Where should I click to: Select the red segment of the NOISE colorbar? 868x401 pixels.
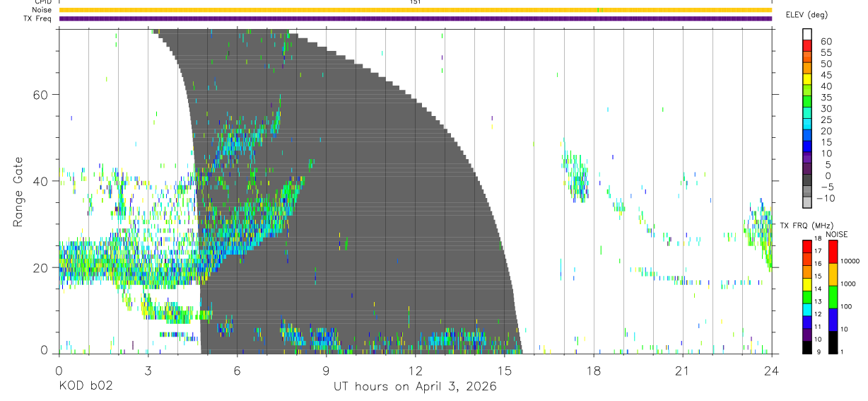click(833, 252)
